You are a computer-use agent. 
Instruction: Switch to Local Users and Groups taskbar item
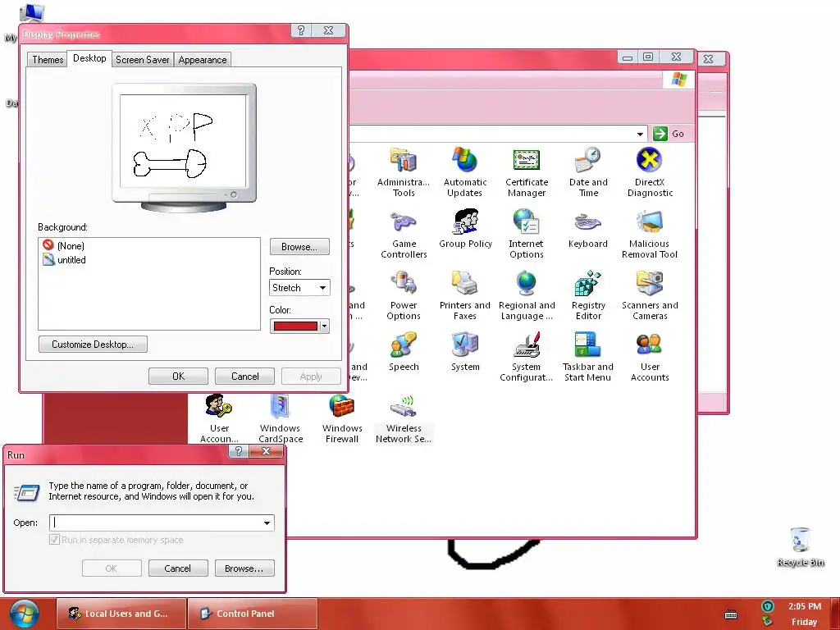tap(121, 614)
